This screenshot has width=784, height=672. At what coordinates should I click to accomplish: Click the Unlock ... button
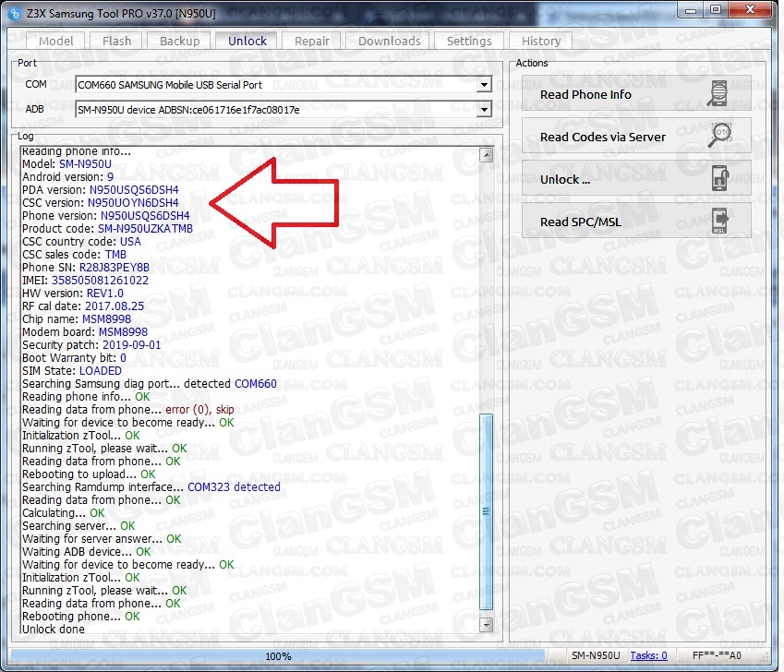click(636, 178)
